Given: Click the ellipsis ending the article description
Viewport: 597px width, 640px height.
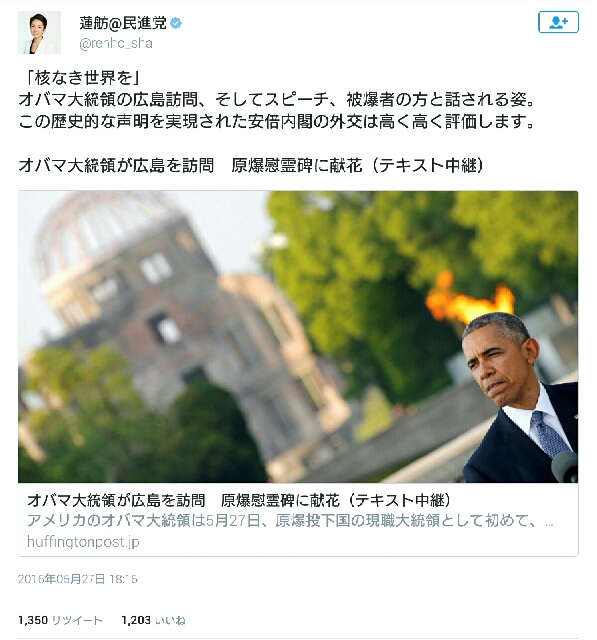Looking at the screenshot, I should coord(549,522).
